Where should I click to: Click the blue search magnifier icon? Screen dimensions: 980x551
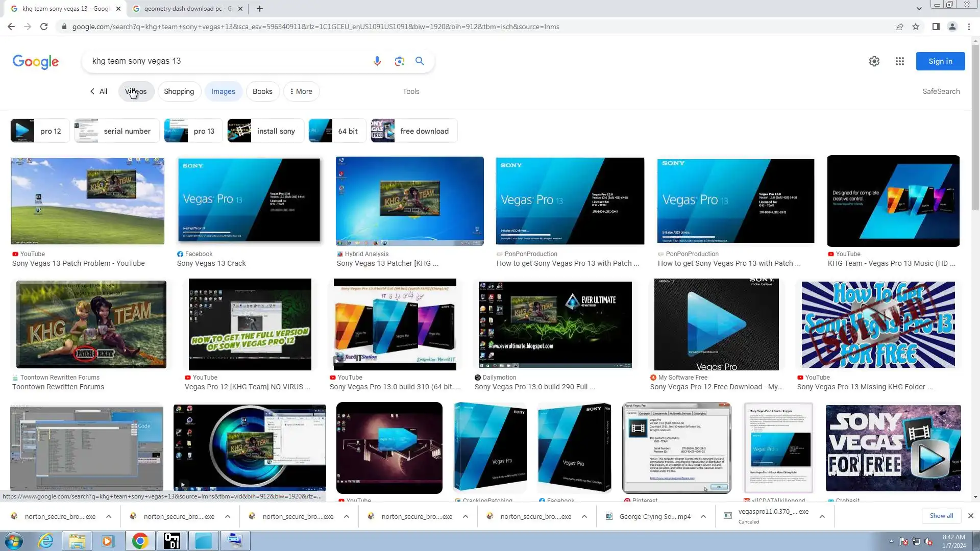[x=420, y=61]
